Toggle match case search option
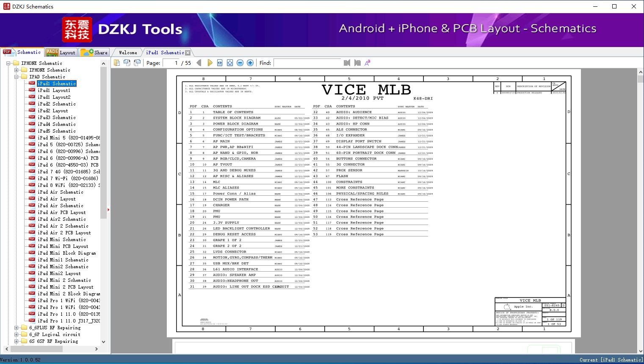The height and width of the screenshot is (364, 644). point(368,63)
